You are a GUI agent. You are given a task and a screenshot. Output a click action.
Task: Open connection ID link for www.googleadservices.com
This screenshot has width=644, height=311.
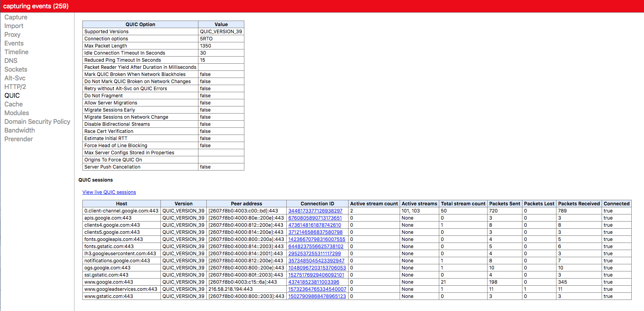point(317,289)
